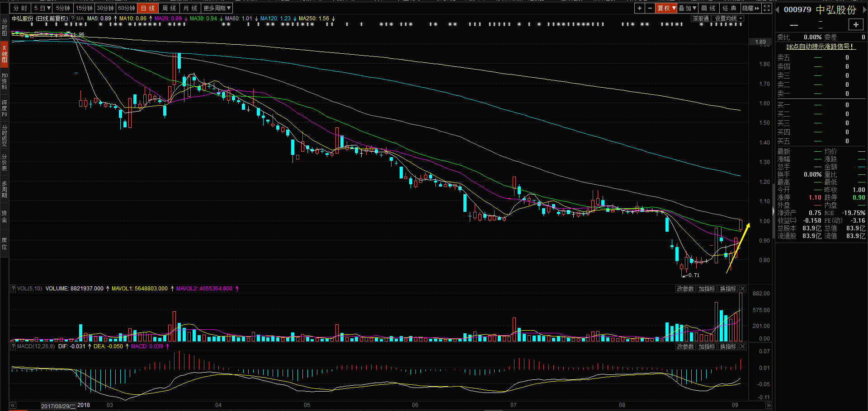Hide side panel with 隐藏 button

[x=750, y=8]
